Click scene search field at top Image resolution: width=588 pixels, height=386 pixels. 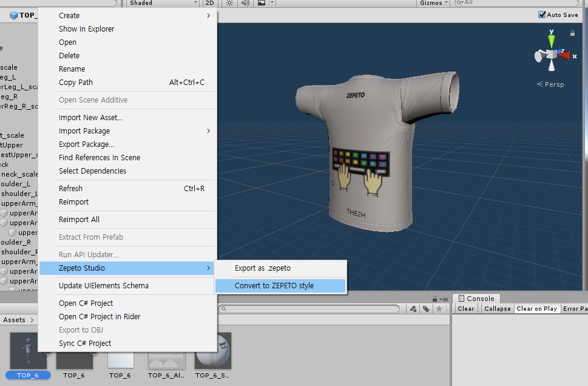[x=517, y=3]
